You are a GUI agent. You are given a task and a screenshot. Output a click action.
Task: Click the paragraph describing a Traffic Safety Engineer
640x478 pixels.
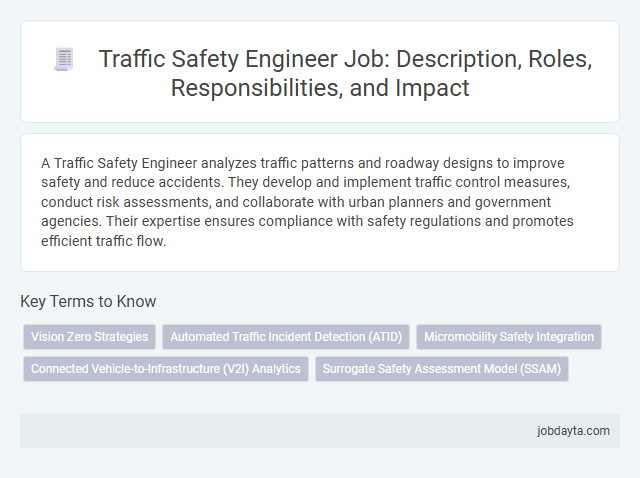pos(307,202)
